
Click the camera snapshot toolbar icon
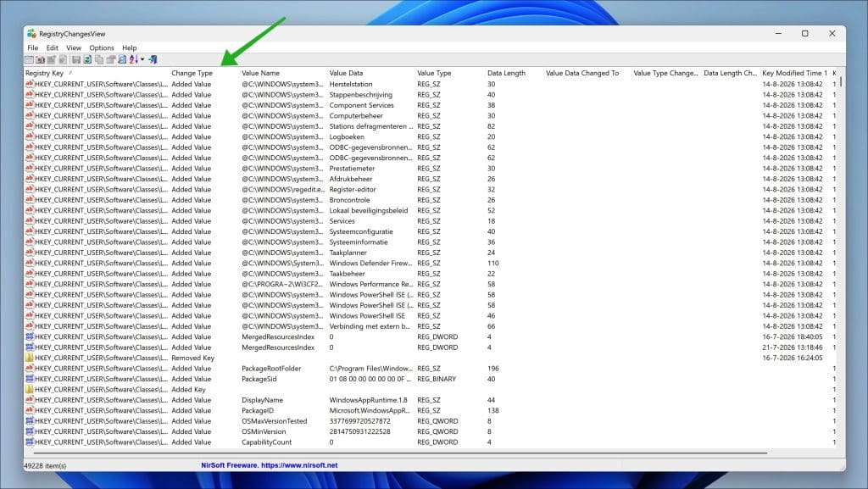point(40,59)
